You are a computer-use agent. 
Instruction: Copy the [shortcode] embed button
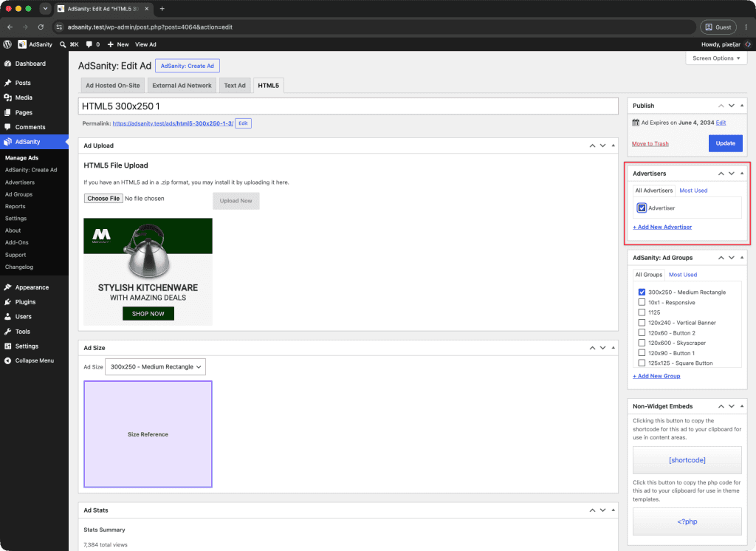pos(687,460)
